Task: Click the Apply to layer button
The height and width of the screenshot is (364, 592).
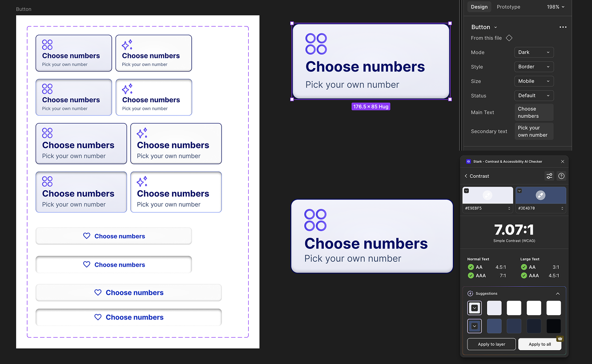Action: (x=491, y=344)
